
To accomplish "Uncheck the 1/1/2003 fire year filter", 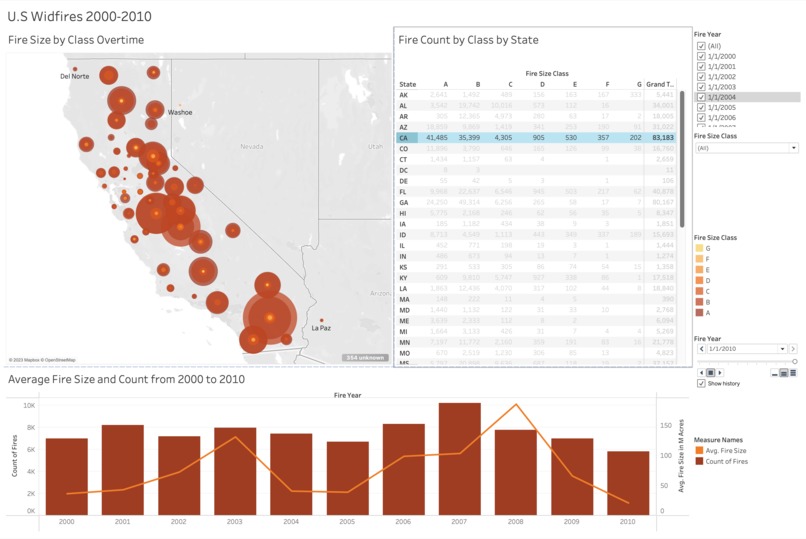I will (701, 87).
